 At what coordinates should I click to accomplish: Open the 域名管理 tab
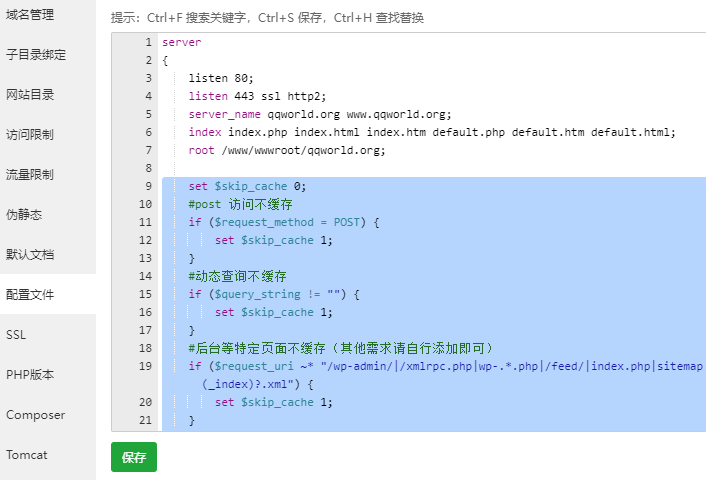pyautogui.click(x=30, y=15)
